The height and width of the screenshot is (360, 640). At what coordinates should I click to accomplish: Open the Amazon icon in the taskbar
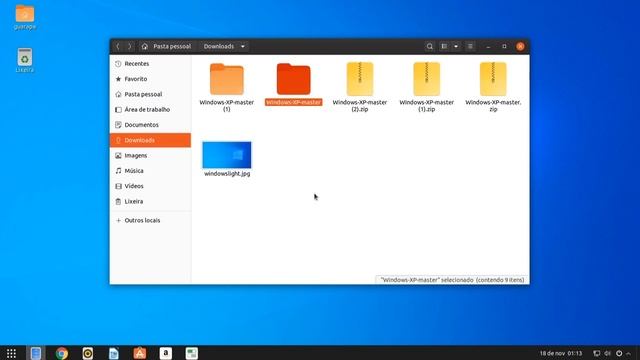tap(166, 353)
